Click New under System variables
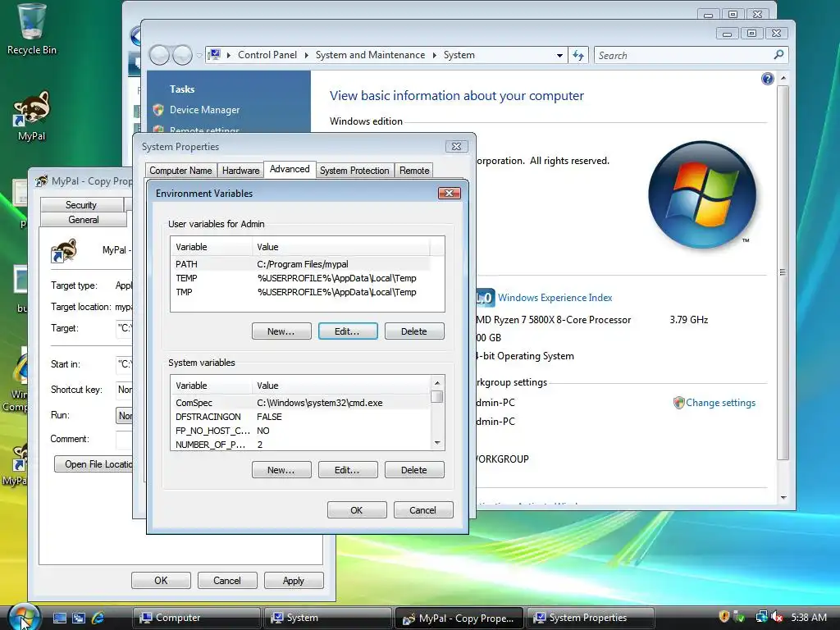This screenshot has width=840, height=630. [x=281, y=470]
